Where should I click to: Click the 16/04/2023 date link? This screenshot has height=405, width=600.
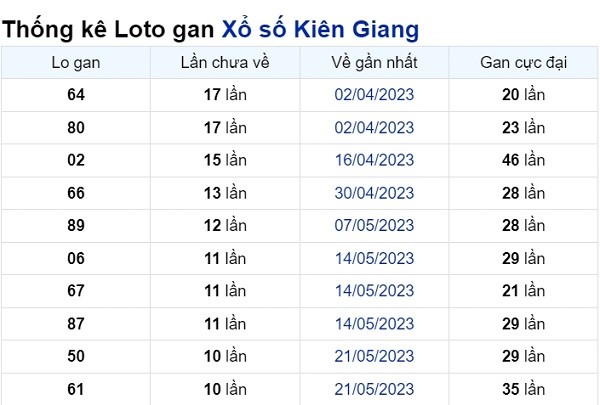tap(374, 160)
